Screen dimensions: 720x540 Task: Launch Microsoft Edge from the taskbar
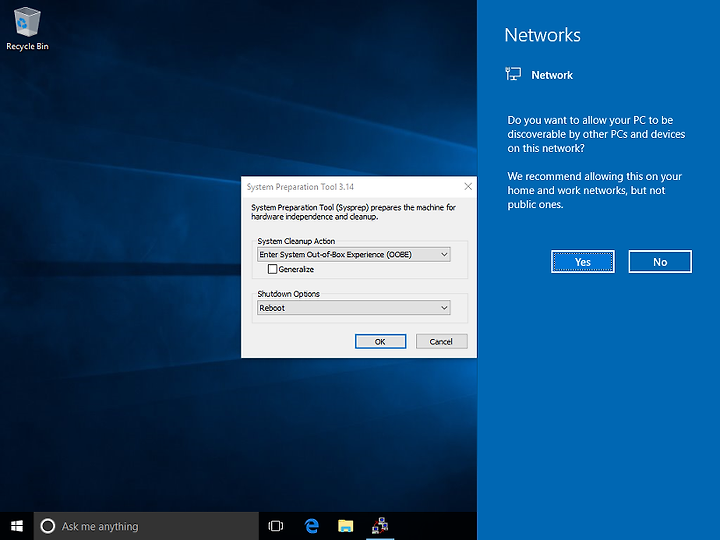pos(312,526)
